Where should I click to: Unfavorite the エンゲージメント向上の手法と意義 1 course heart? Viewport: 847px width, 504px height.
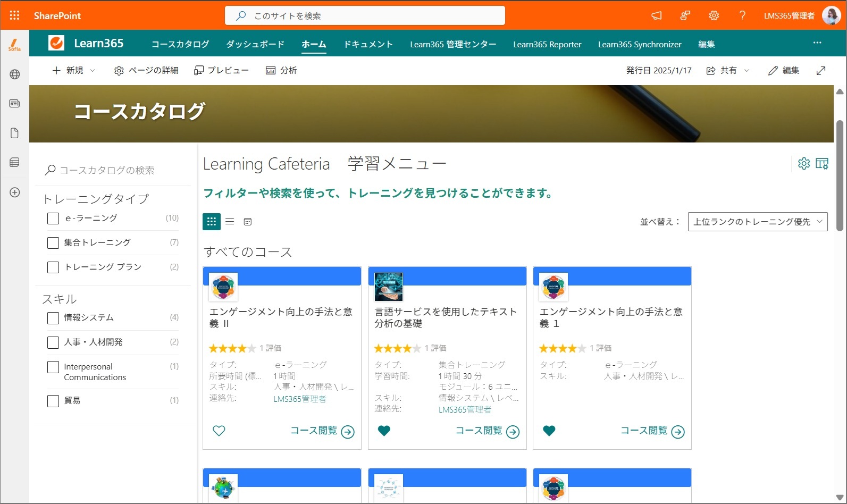549,431
